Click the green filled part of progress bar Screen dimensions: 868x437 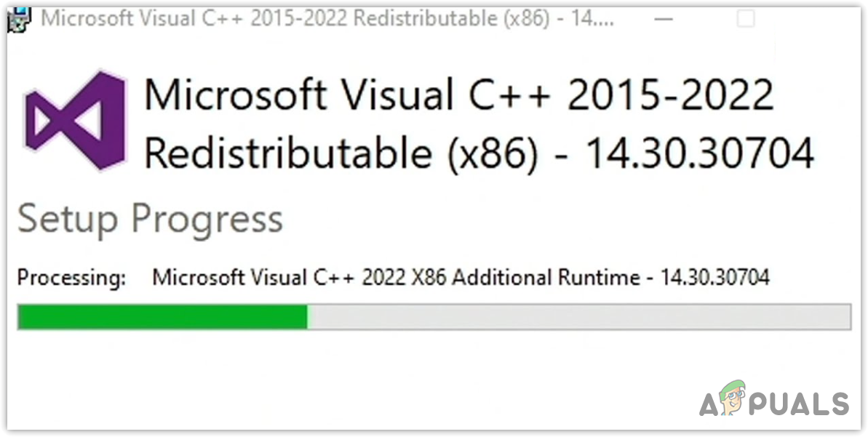point(162,317)
